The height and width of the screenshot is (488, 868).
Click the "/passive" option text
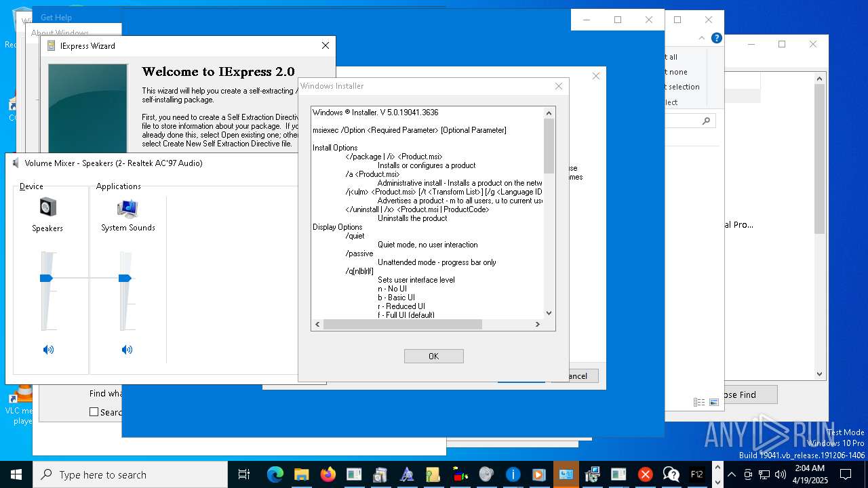pos(359,253)
